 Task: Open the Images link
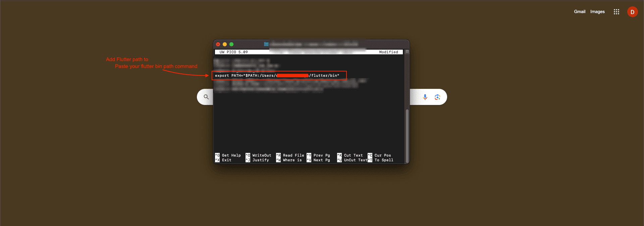(597, 11)
